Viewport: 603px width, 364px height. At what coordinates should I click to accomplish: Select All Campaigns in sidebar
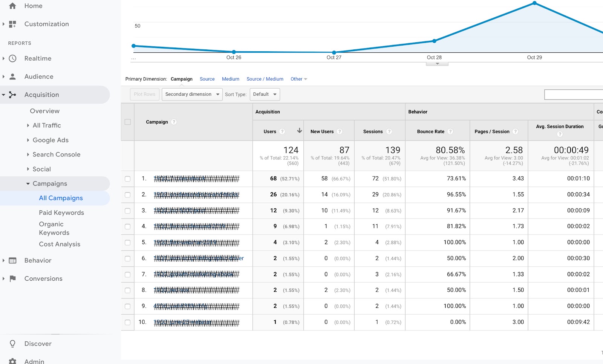[x=61, y=198]
